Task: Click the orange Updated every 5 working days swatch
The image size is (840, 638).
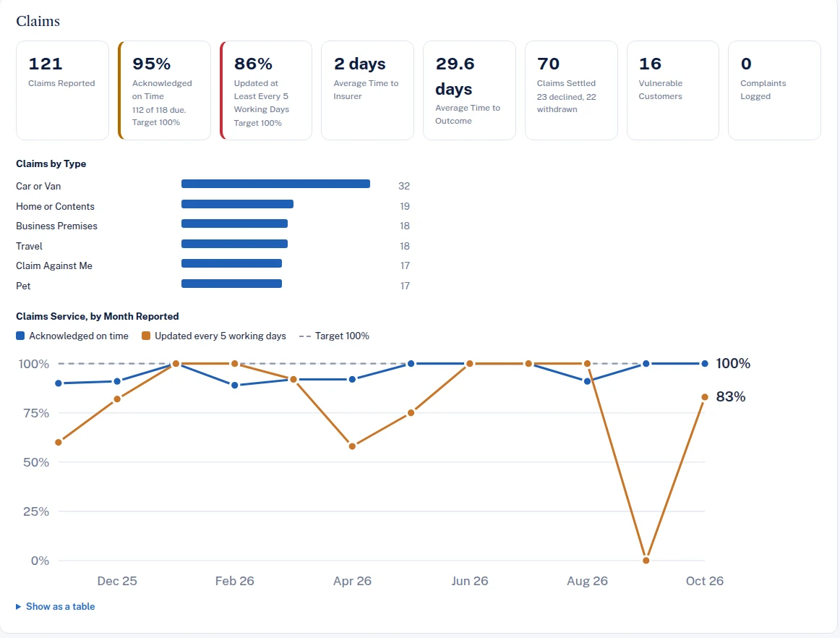Action: pos(146,336)
